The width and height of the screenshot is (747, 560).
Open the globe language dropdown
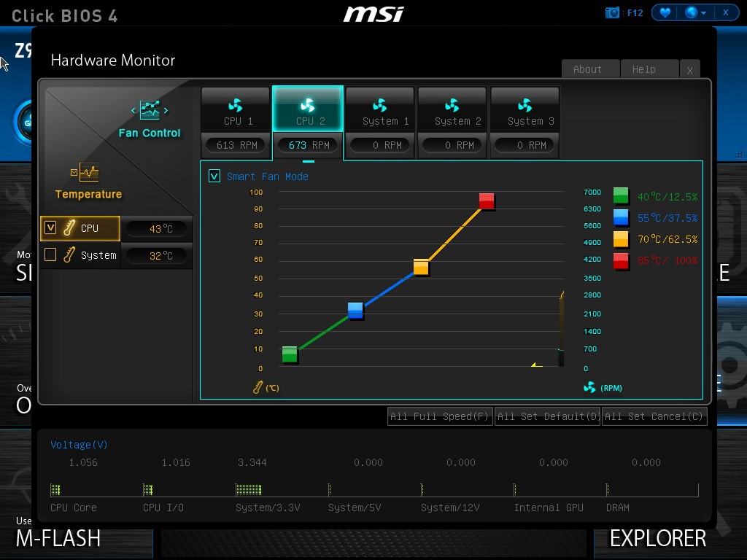click(694, 12)
